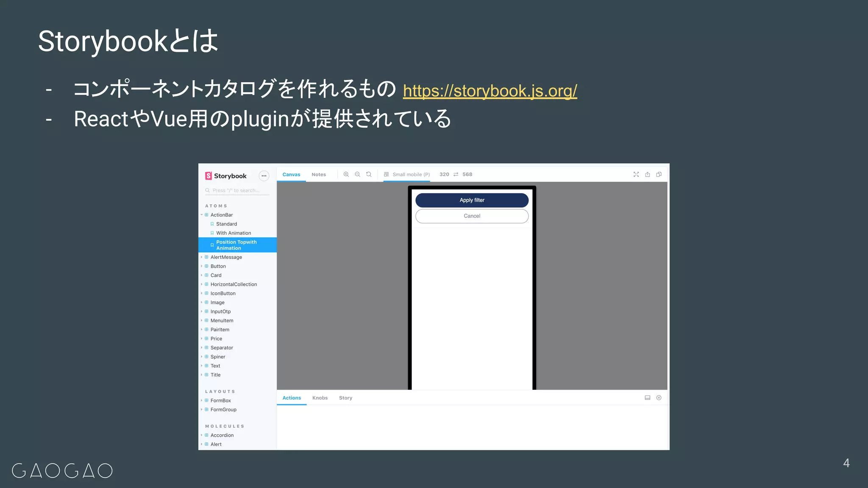
Task: Click the Apply filter button
Action: [472, 200]
